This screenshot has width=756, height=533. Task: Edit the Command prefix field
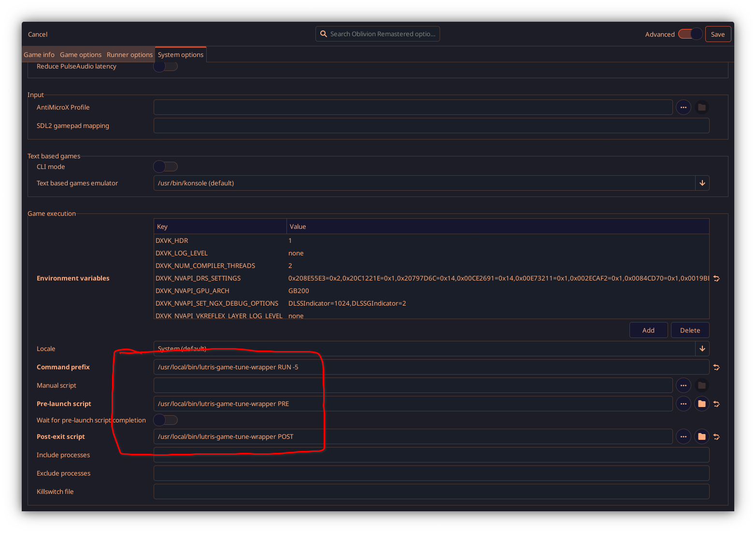pos(431,367)
